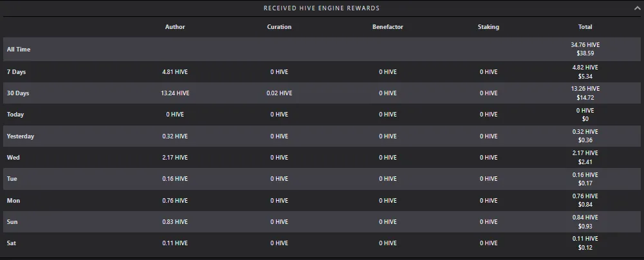Screen dimensions: 644x260
Task: Click the Total column header
Action: (585, 26)
